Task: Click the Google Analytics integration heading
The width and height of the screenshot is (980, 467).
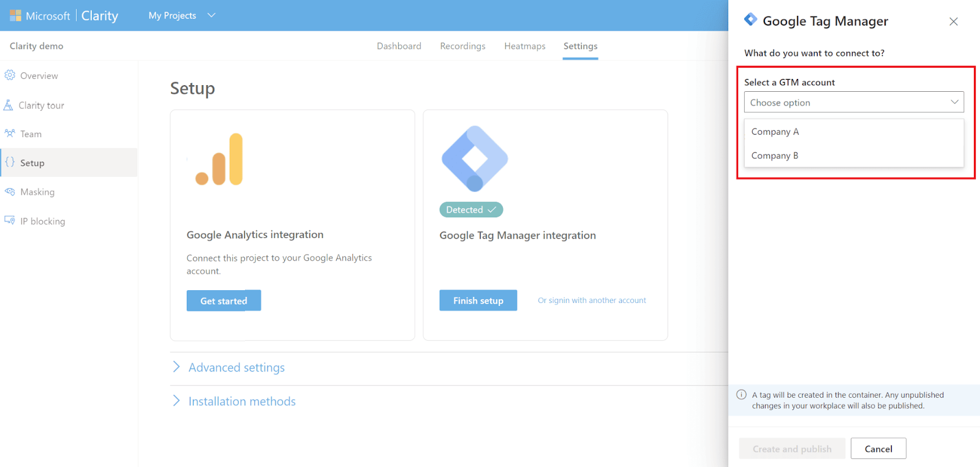Action: click(x=255, y=235)
